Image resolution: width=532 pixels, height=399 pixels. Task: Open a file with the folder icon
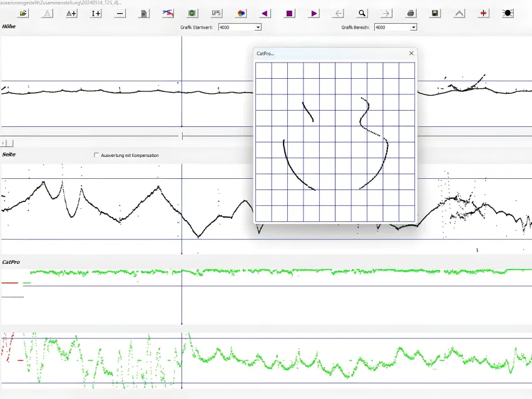[x=23, y=14]
